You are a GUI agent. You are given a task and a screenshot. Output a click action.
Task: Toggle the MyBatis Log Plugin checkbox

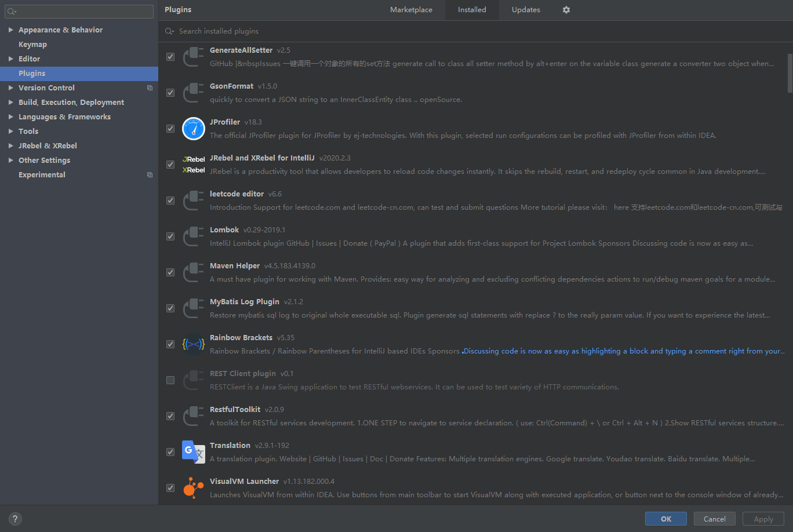click(x=170, y=308)
